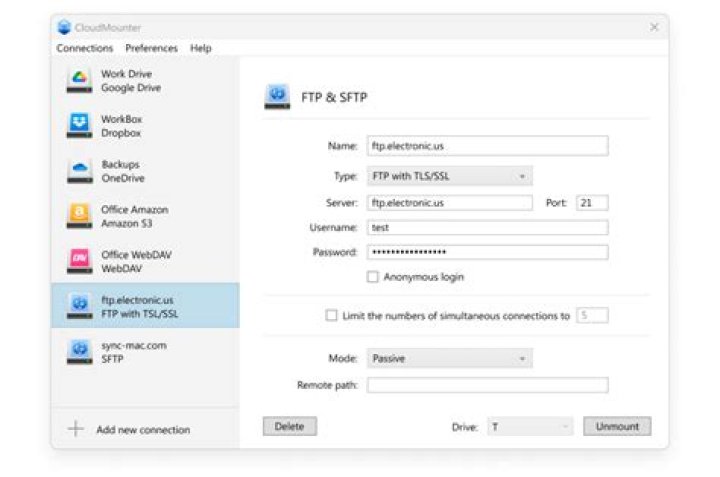Screen dimensions: 720x477
Task: Click the CloudMounter app logo icon
Action: [x=64, y=27]
